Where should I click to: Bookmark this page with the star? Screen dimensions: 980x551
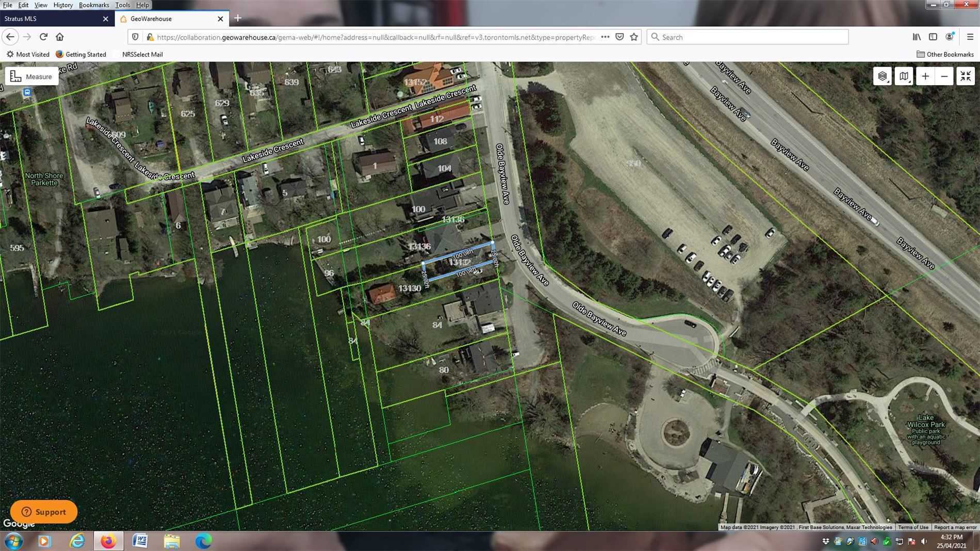tap(634, 37)
